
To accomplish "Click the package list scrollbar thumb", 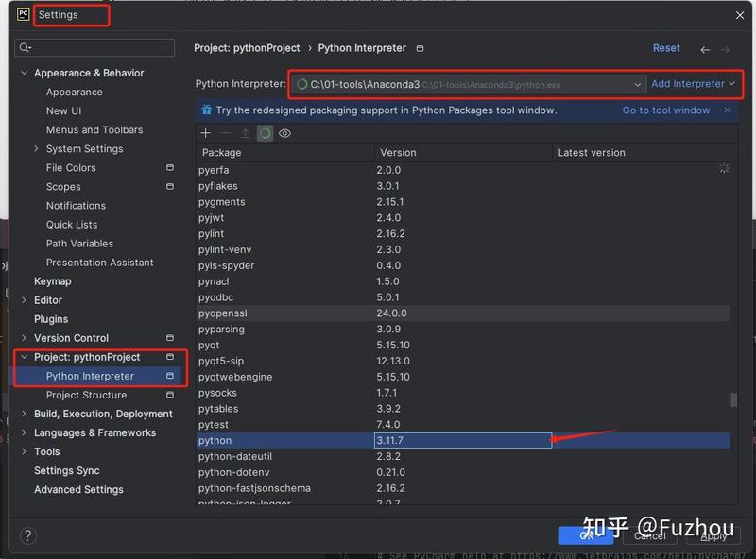I will point(733,400).
